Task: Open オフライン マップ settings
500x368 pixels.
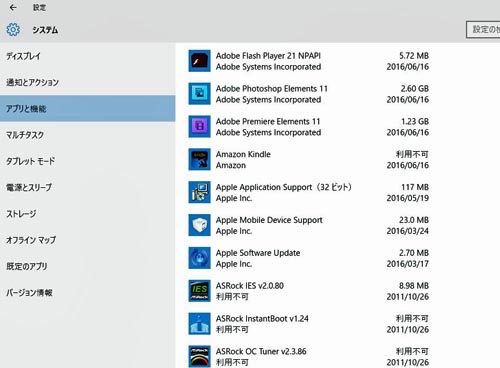Action: (88, 240)
